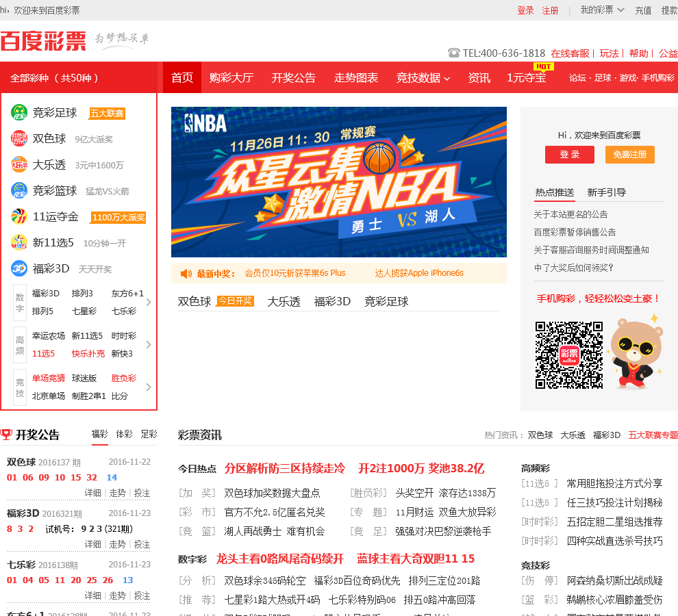Open 开奖公告 in the navigation bar
The width and height of the screenshot is (678, 616).
pyautogui.click(x=294, y=78)
